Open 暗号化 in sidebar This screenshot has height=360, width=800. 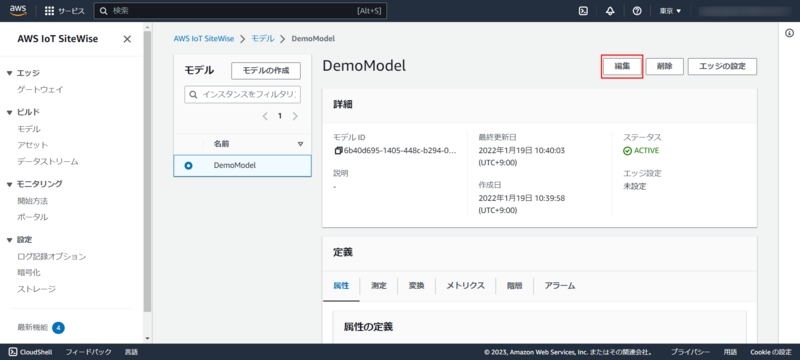[x=29, y=272]
